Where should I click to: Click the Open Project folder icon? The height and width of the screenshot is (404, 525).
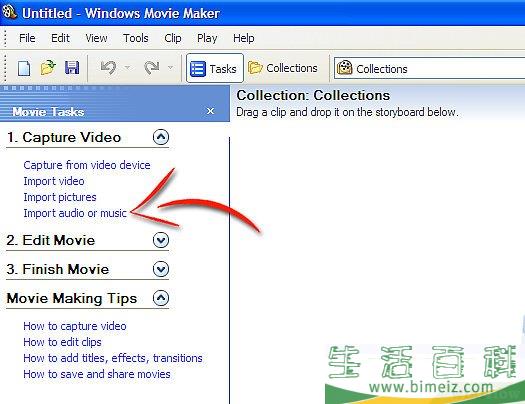point(48,68)
